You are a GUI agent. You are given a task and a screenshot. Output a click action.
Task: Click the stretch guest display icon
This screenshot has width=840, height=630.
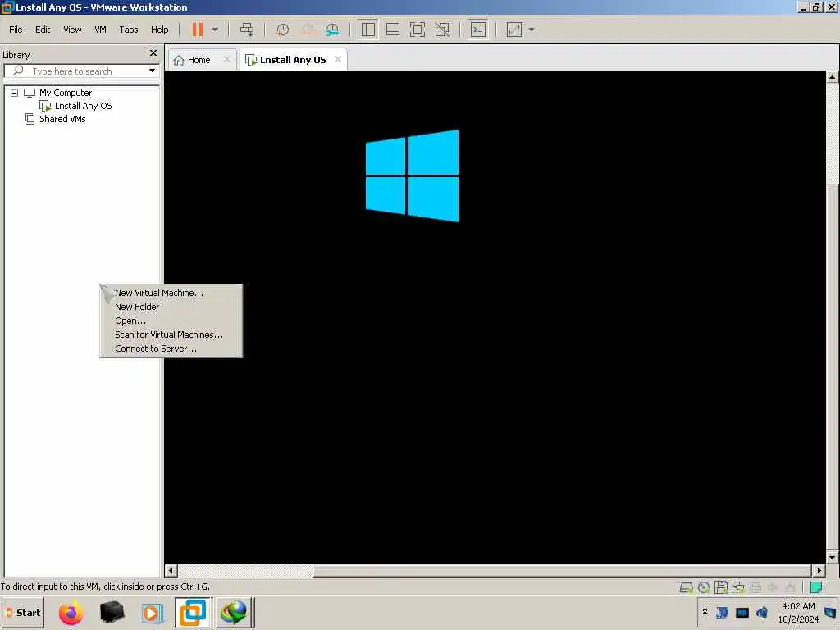point(514,30)
